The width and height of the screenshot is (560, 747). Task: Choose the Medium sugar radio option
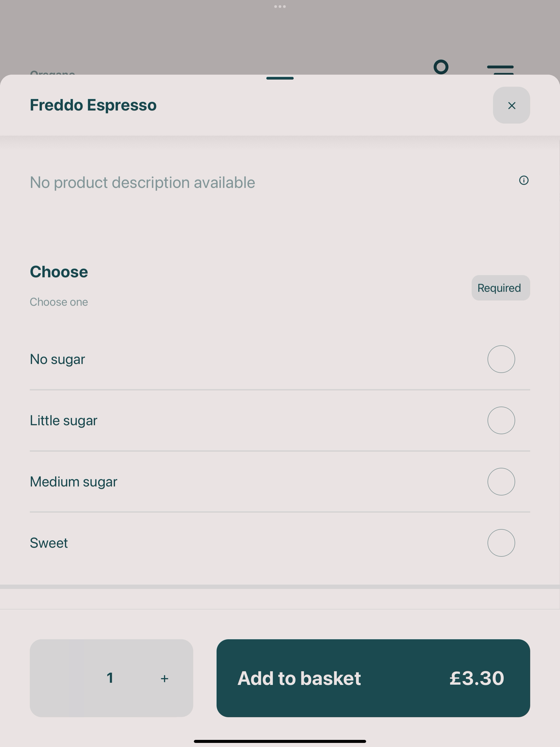pos(501,482)
